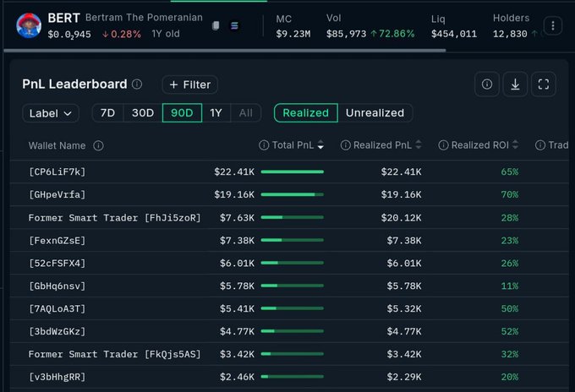This screenshot has width=575, height=392.
Task: Open the three-dot more options menu
Action: [553, 25]
